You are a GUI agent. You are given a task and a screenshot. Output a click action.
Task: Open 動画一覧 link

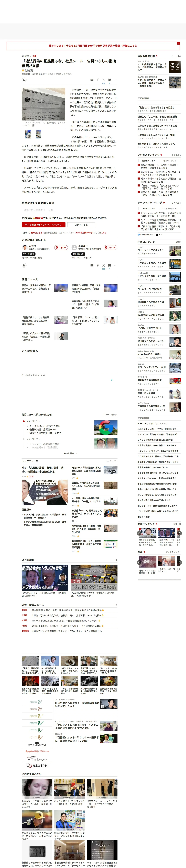(x=177, y=524)
